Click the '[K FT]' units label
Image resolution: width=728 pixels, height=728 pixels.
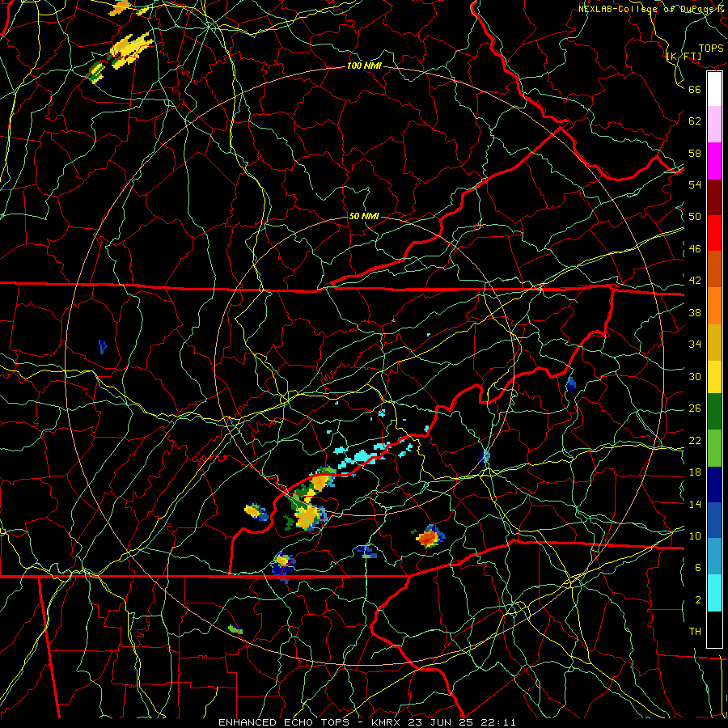tap(684, 57)
